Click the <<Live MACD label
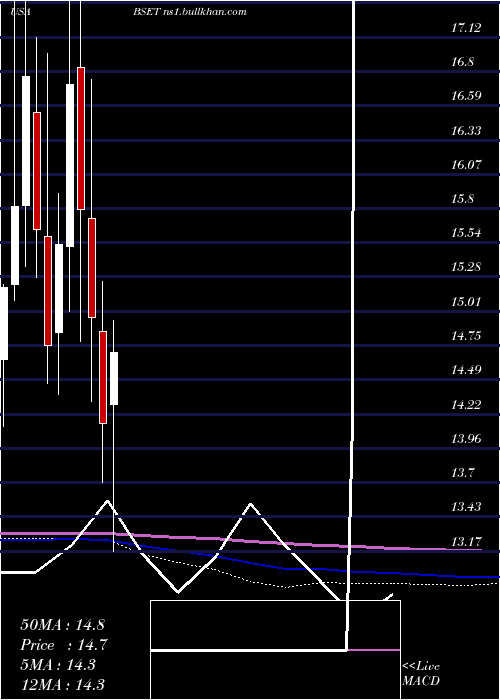The width and height of the screenshot is (500, 700). click(x=421, y=673)
